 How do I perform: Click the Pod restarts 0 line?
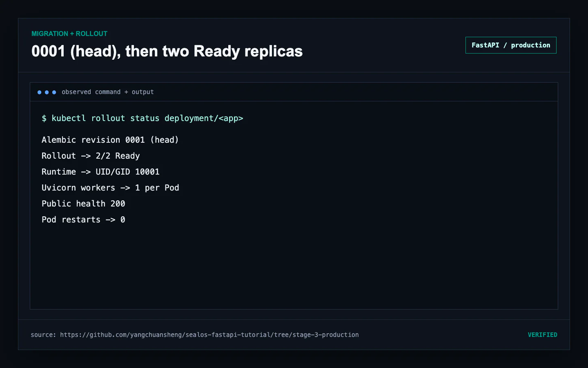83,220
